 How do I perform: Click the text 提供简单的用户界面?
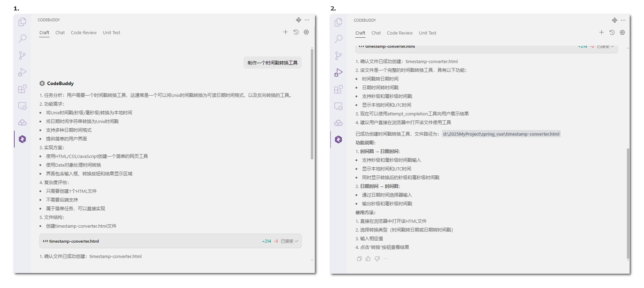(x=66, y=139)
